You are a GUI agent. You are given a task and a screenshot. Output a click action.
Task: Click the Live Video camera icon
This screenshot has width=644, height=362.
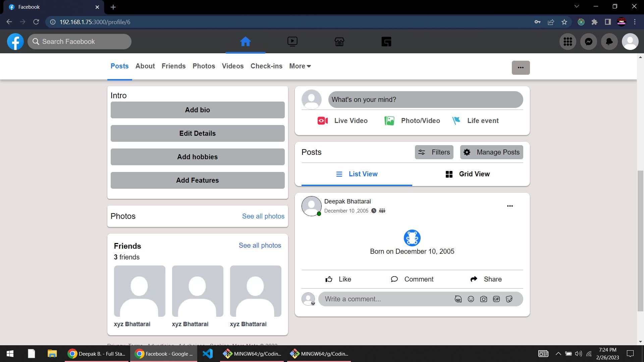tap(322, 121)
